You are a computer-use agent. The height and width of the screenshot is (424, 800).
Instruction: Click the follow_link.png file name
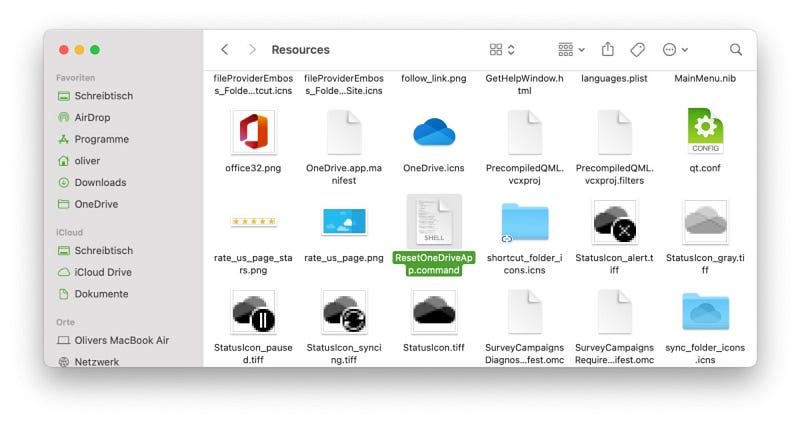click(434, 79)
